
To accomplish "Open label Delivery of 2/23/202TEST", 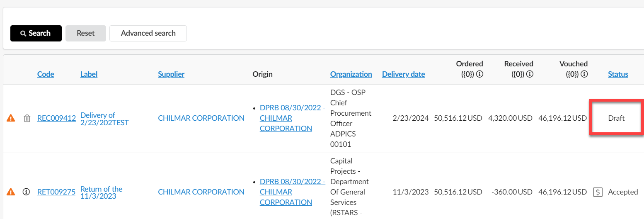I will click(104, 119).
